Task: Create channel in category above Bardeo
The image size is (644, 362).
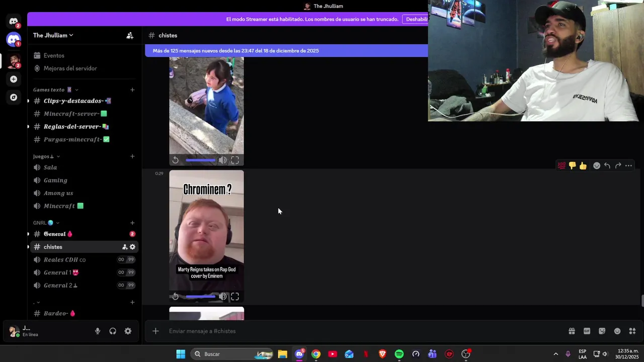Action: 132,302
